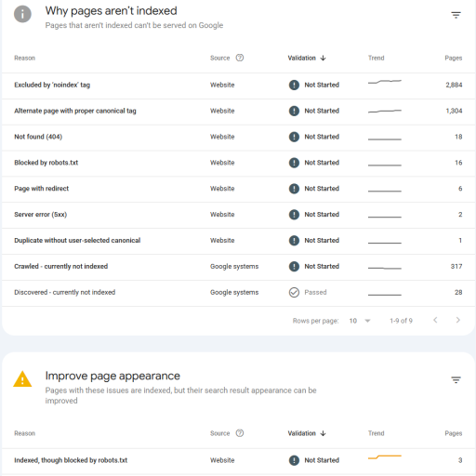
Task: Click Reason column header in appearance table
Action: (x=24, y=433)
